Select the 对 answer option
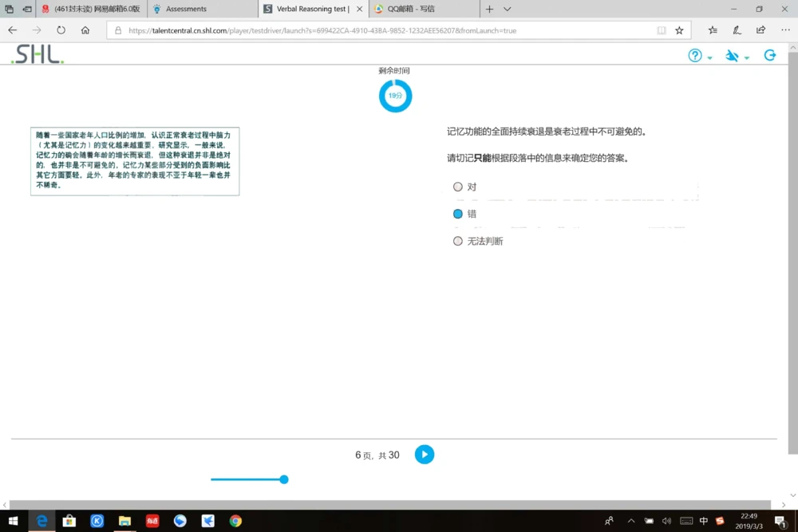The width and height of the screenshot is (798, 532). click(x=457, y=186)
